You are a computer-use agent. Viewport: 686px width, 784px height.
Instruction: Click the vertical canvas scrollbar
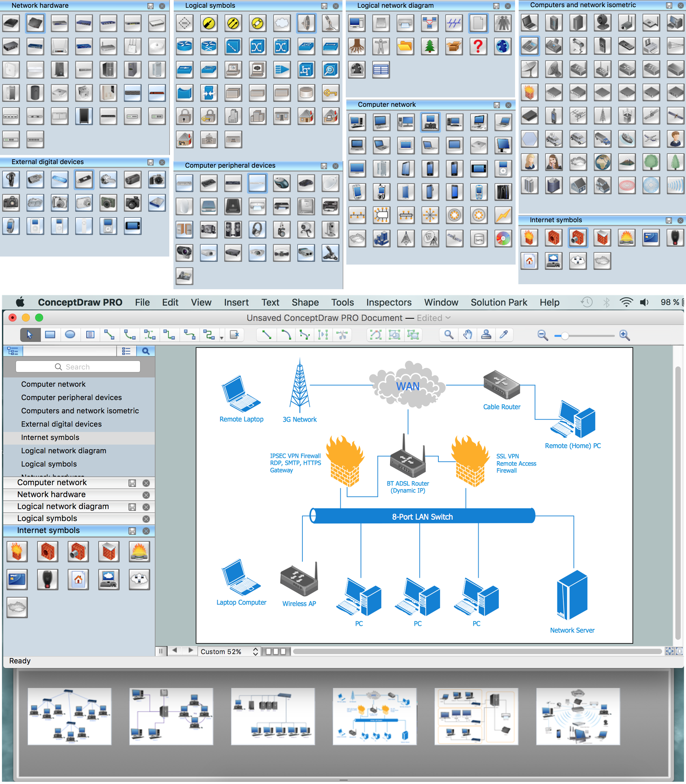coord(678,503)
